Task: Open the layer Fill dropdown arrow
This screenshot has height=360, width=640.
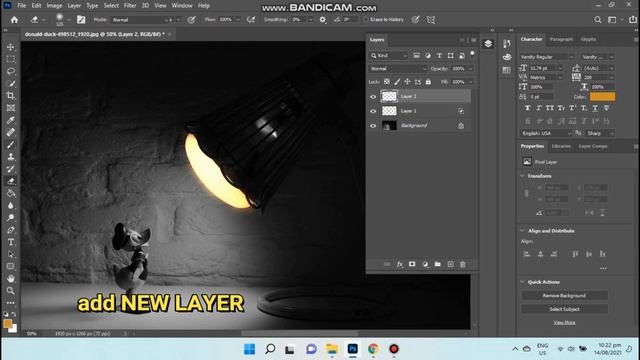Action: click(x=470, y=82)
